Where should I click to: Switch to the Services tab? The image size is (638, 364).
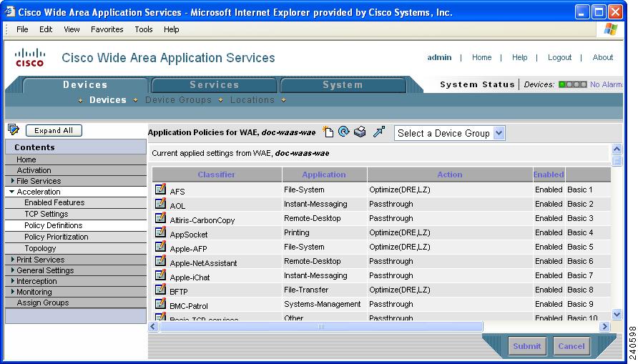[214, 85]
